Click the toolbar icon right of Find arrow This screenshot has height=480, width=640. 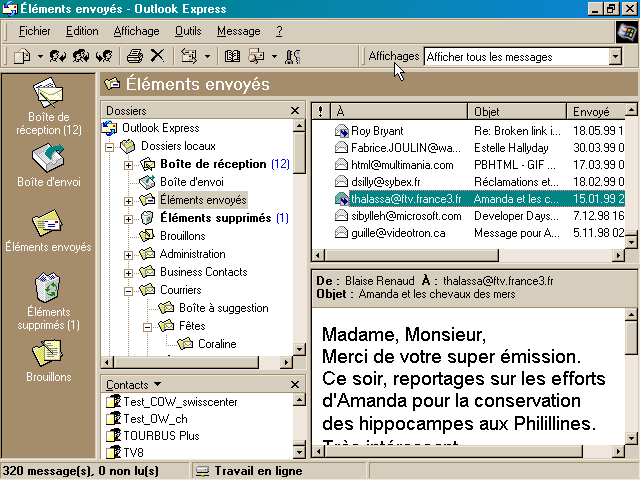pos(293,56)
